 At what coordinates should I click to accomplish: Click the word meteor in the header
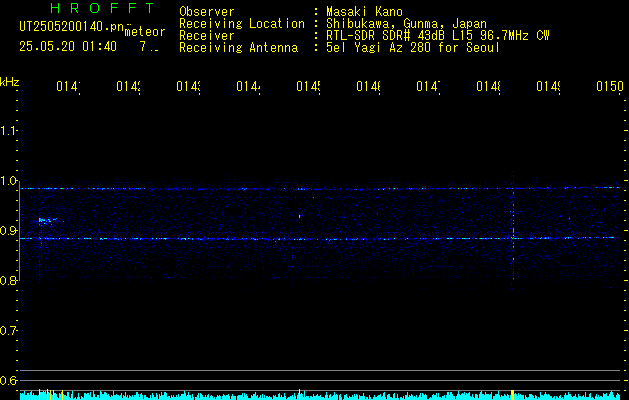click(145, 32)
